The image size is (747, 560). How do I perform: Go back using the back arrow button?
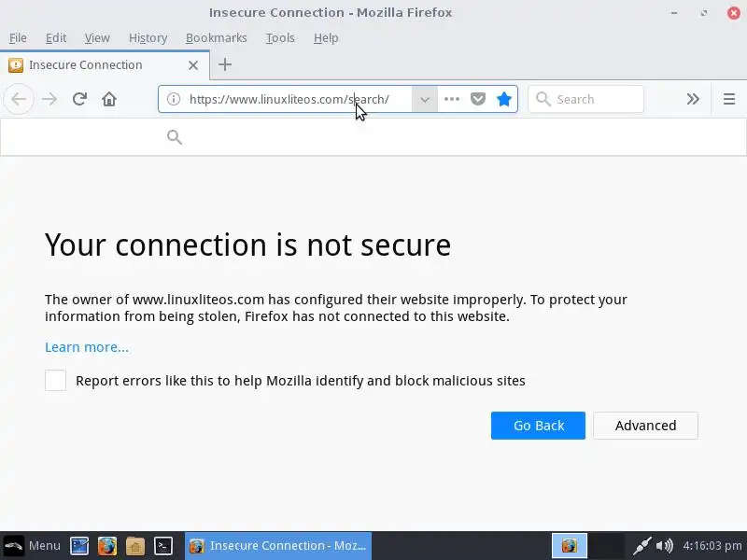coord(19,99)
